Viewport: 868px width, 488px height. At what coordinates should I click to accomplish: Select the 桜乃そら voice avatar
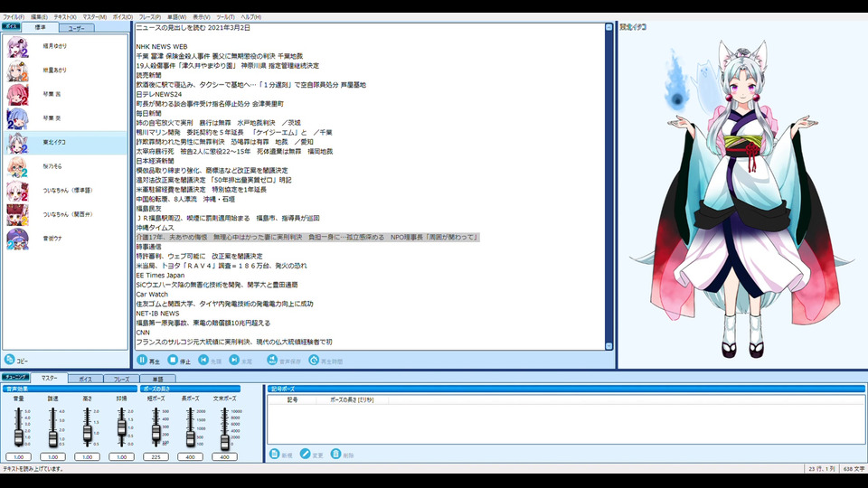coord(17,166)
